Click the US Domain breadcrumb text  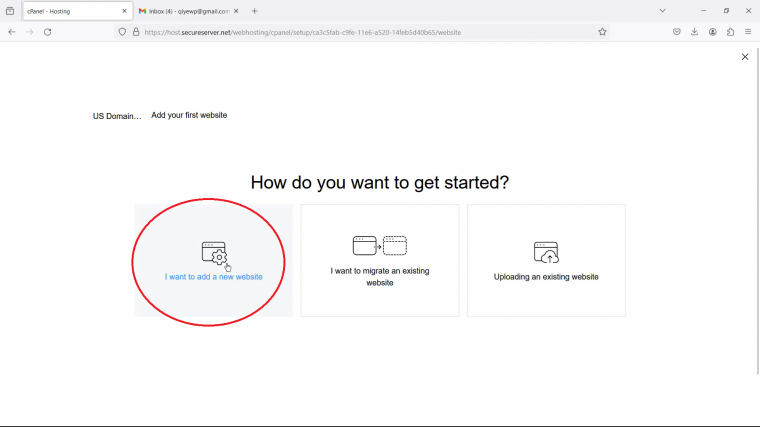(117, 116)
